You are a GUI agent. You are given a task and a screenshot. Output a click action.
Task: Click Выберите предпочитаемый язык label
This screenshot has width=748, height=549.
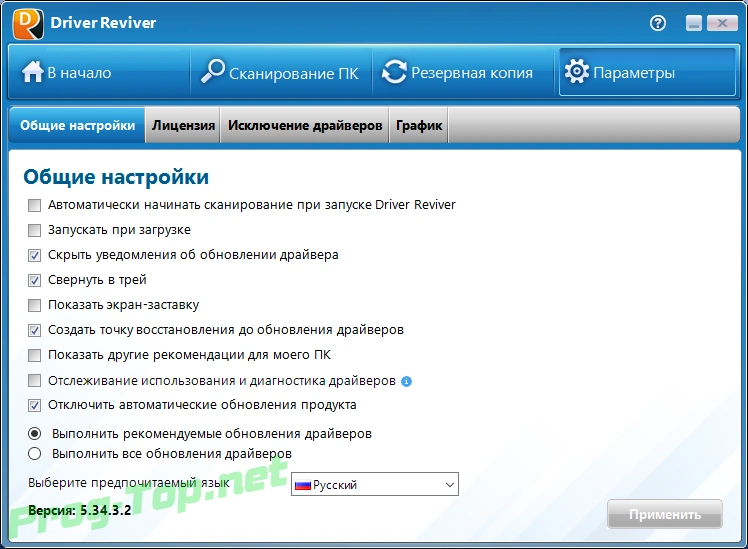click(128, 483)
